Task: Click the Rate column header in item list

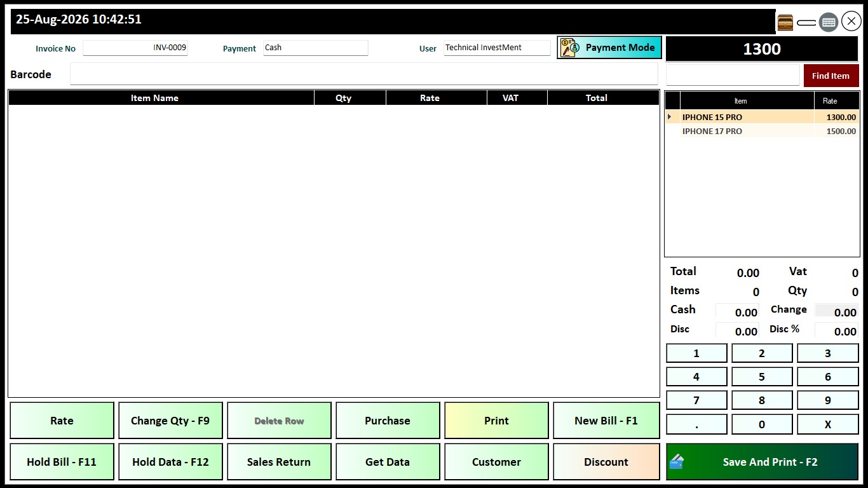Action: click(x=837, y=101)
